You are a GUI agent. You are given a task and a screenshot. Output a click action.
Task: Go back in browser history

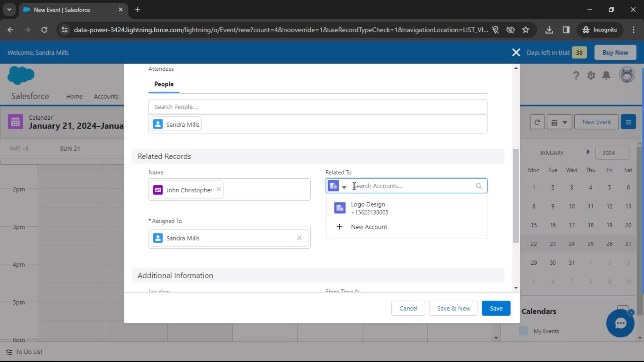[10, 30]
